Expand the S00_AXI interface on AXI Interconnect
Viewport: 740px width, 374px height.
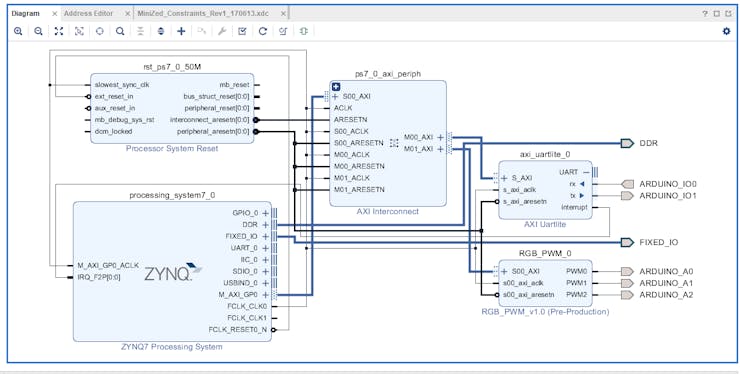pos(335,96)
